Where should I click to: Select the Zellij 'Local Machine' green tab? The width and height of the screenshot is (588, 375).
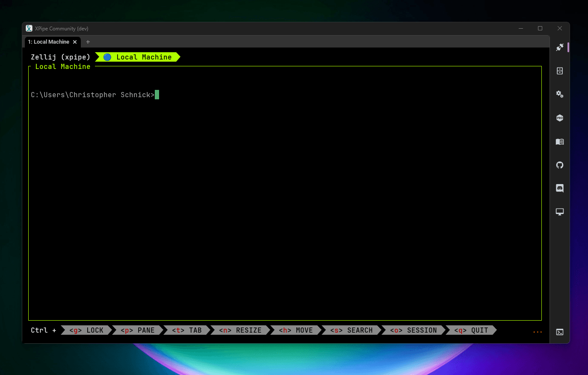coord(138,57)
